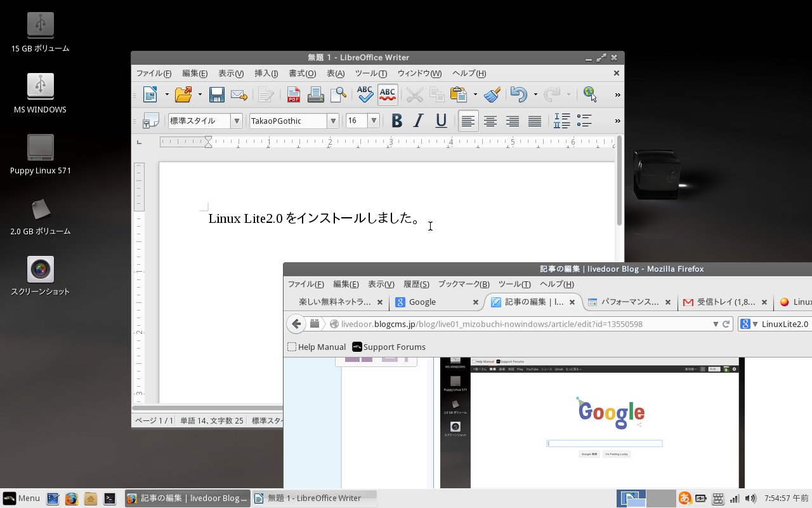Toggle right alignment

pos(513,121)
